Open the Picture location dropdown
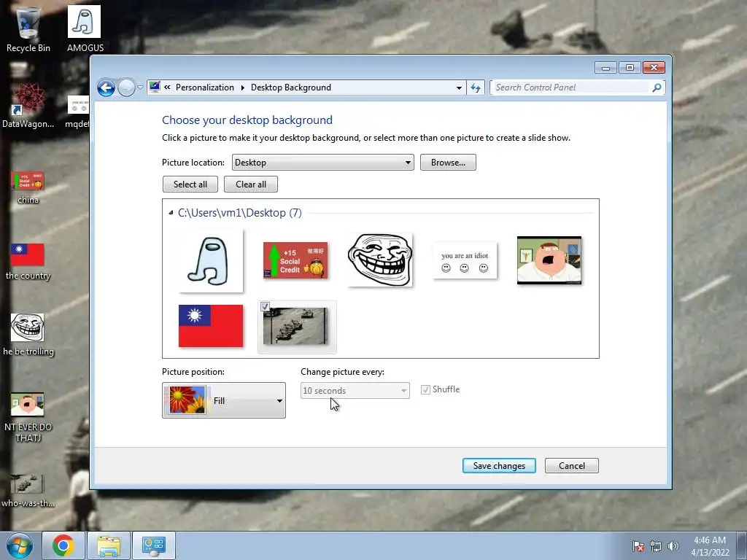Viewport: 747px width, 560px height. [x=322, y=163]
